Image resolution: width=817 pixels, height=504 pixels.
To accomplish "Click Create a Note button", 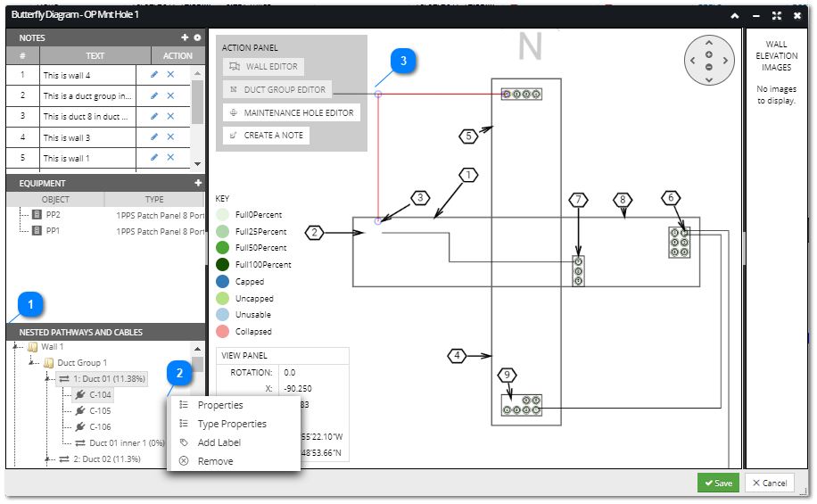I will click(x=267, y=135).
